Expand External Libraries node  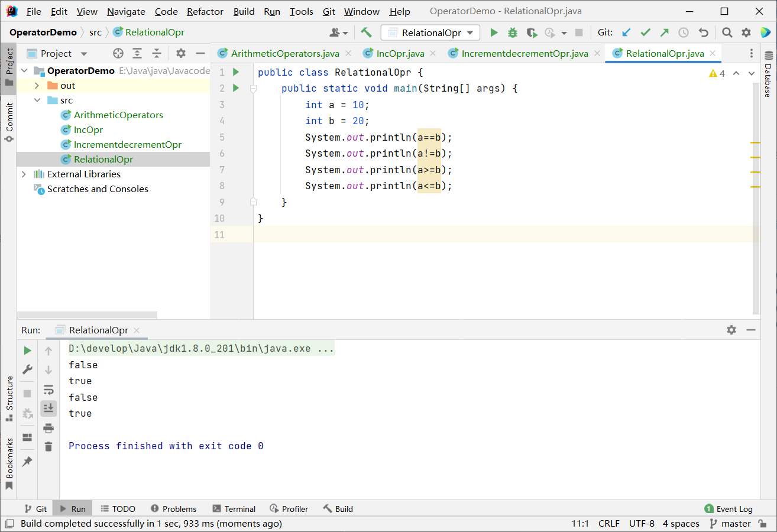tap(24, 174)
